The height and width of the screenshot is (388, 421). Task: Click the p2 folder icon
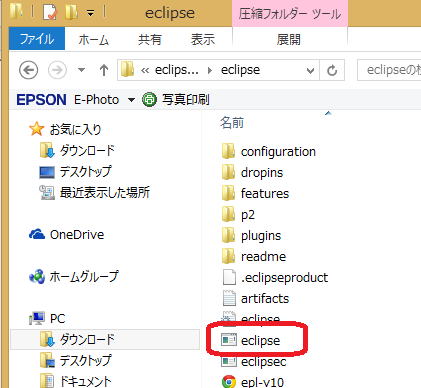coord(229,214)
